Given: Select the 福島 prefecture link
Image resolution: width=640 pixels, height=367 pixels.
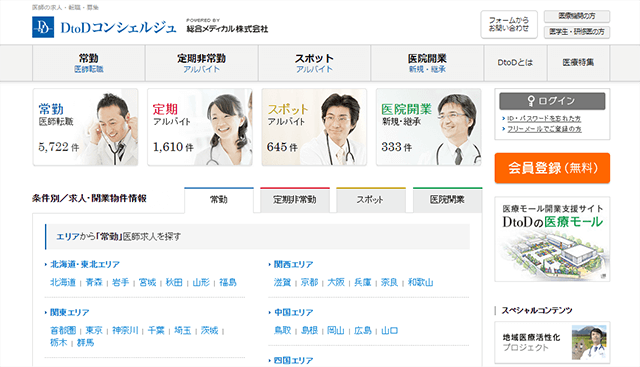Looking at the screenshot, I should click(228, 282).
